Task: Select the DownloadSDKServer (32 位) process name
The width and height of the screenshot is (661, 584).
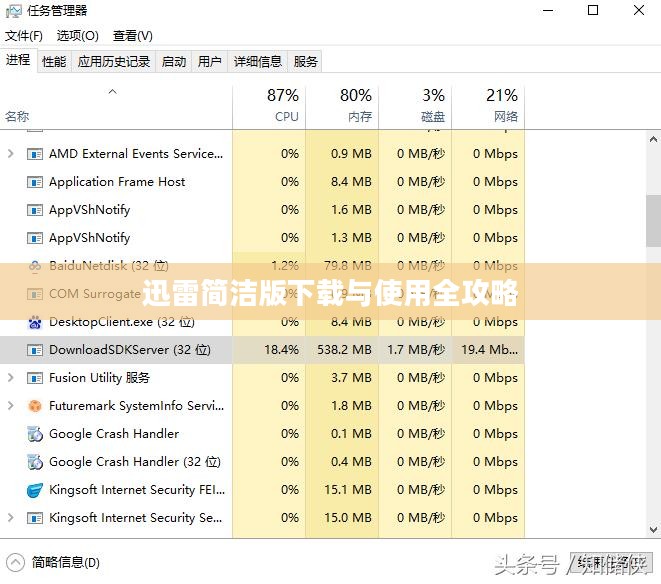Action: point(130,350)
